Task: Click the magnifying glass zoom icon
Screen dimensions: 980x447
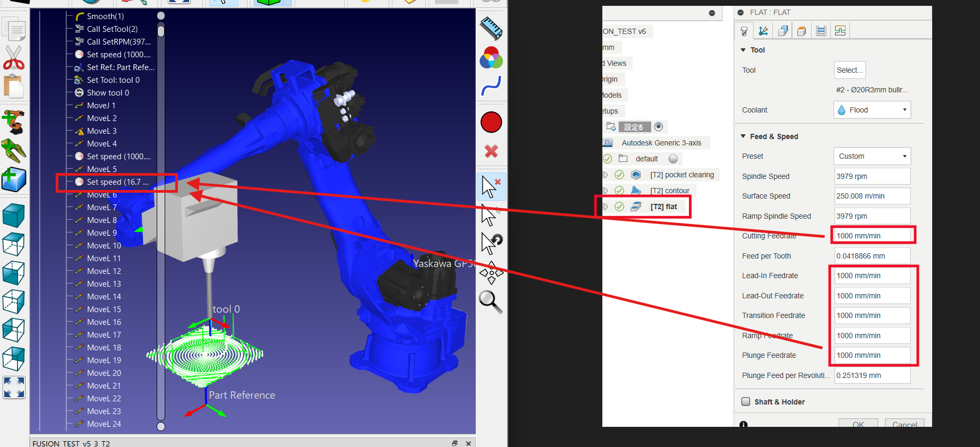Action: pos(490,302)
